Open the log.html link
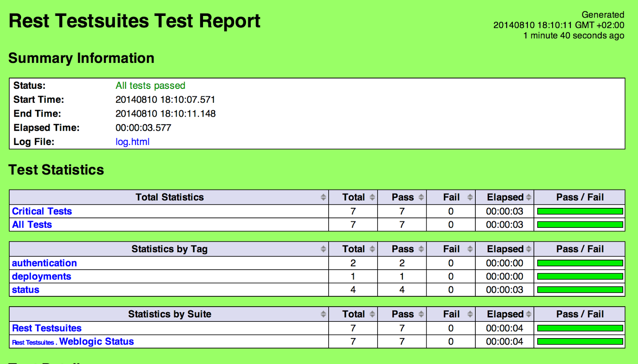The image size is (638, 364). [x=132, y=142]
